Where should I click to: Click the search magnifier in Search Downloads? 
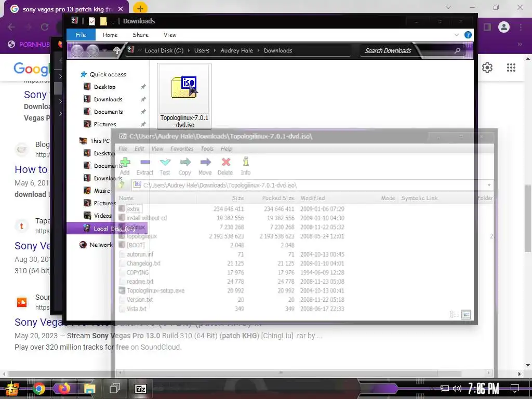coord(457,50)
